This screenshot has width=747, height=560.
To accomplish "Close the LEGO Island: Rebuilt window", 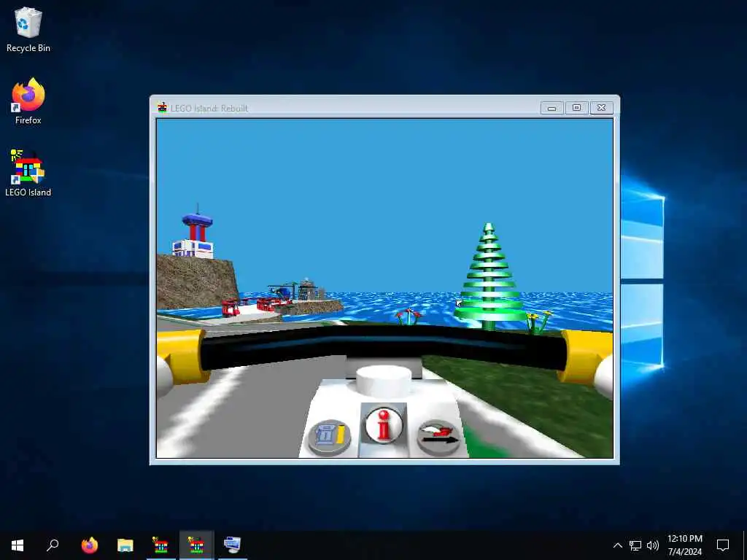I will (601, 108).
